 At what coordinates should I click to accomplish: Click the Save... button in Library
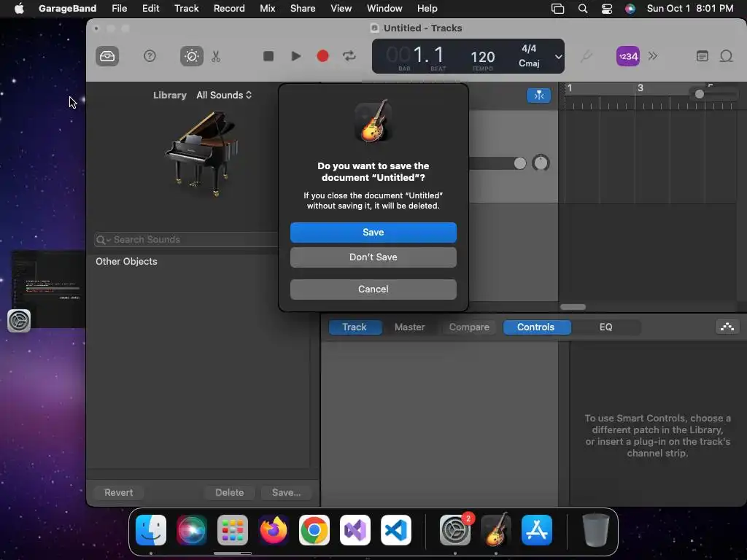tap(286, 493)
